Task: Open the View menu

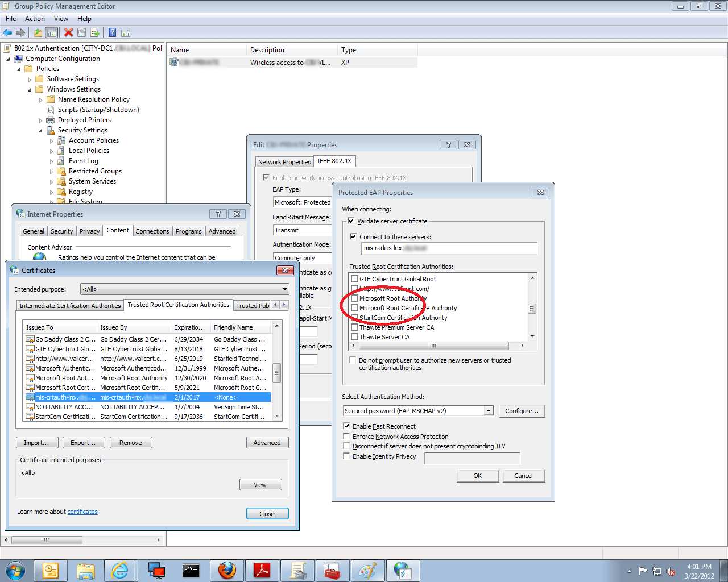Action: (x=61, y=19)
